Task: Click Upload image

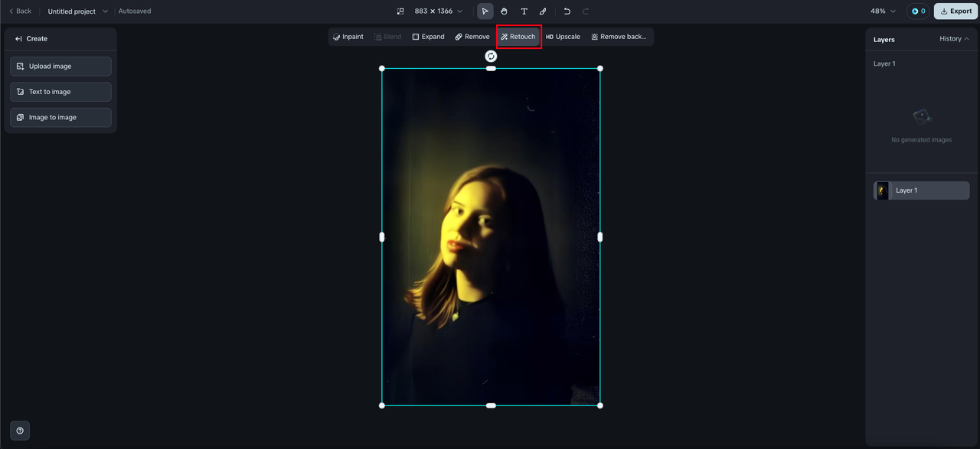Action: pyautogui.click(x=60, y=67)
